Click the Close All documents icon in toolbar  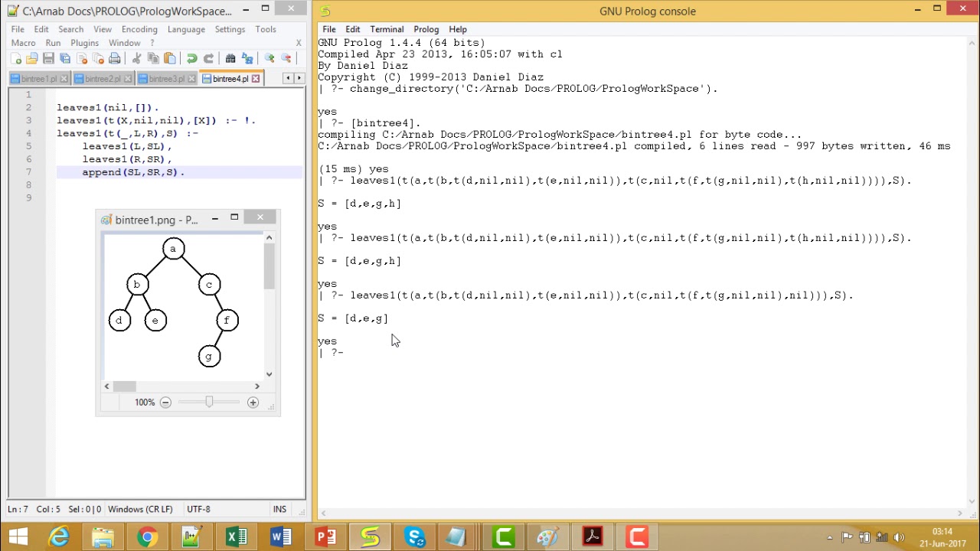coord(98,58)
